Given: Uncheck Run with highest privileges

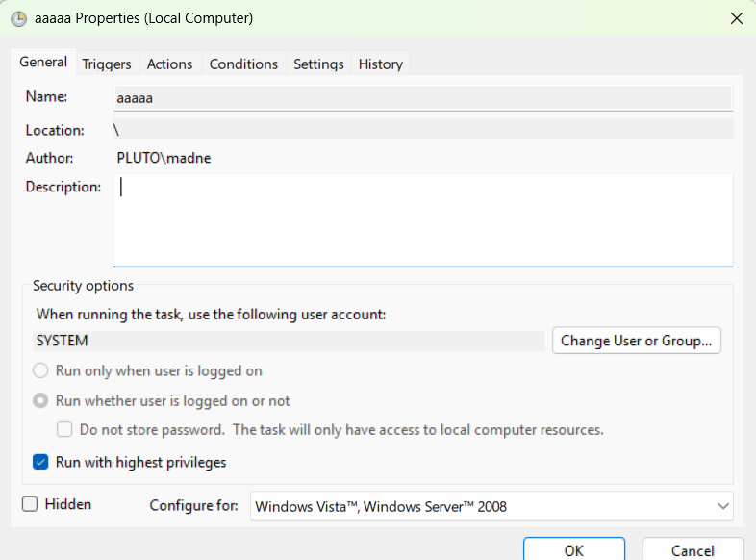Looking at the screenshot, I should (x=40, y=462).
